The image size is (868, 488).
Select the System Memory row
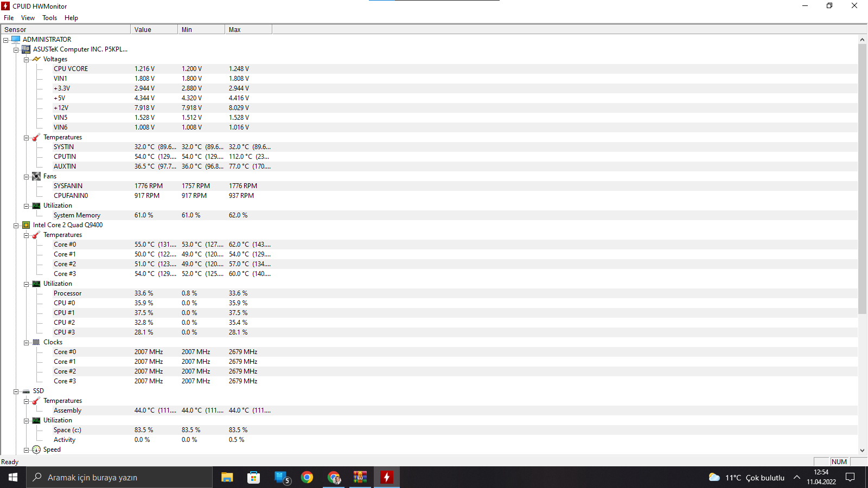pos(429,215)
